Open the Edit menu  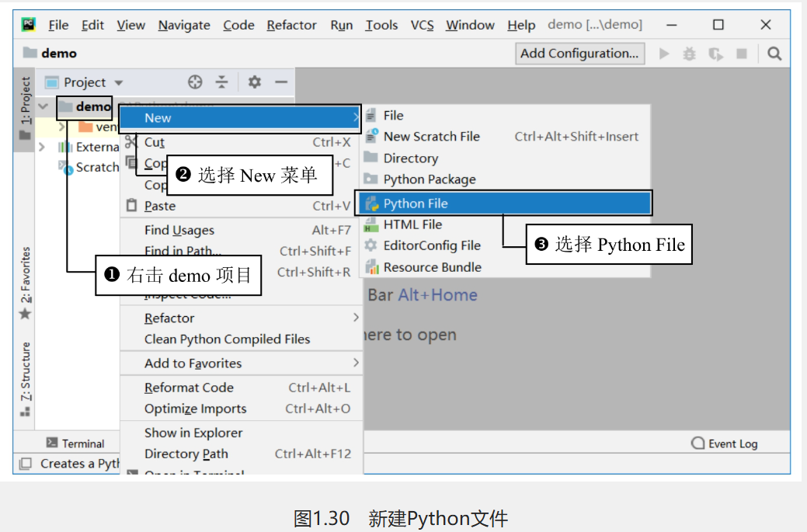[92, 25]
